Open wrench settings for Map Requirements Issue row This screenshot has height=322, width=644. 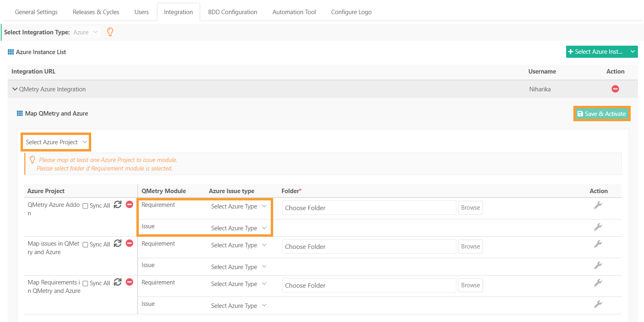(598, 304)
